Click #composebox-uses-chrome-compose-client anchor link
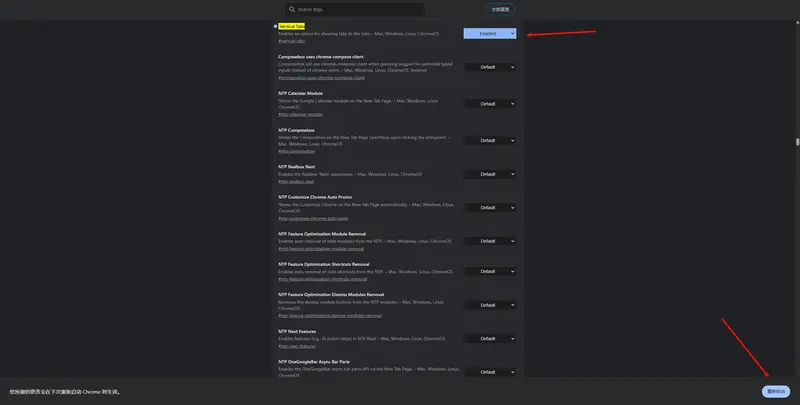 (321, 78)
